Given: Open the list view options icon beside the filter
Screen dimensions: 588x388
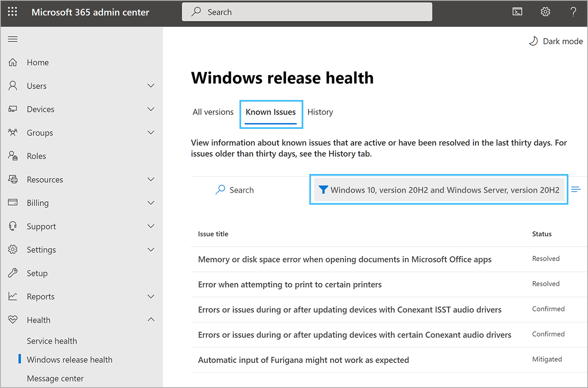Looking at the screenshot, I should tap(576, 189).
